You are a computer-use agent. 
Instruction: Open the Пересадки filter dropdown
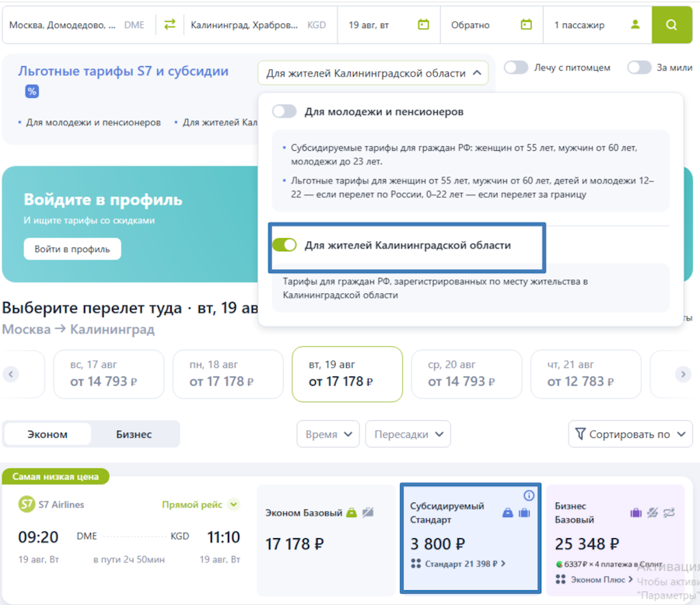[408, 434]
